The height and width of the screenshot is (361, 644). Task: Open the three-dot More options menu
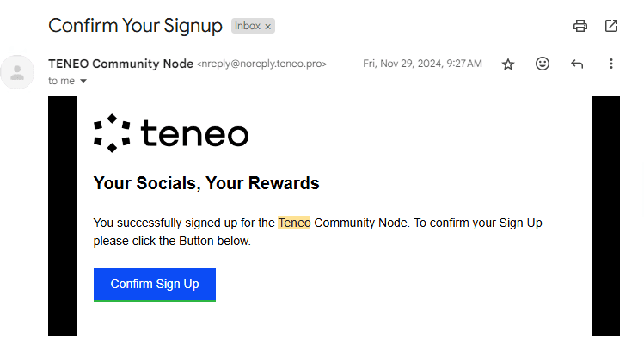click(x=611, y=64)
